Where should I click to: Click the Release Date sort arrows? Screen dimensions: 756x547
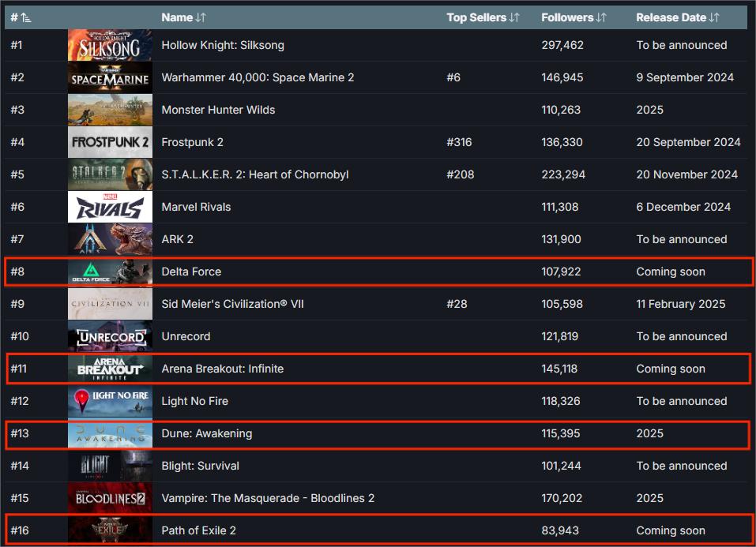pos(715,18)
